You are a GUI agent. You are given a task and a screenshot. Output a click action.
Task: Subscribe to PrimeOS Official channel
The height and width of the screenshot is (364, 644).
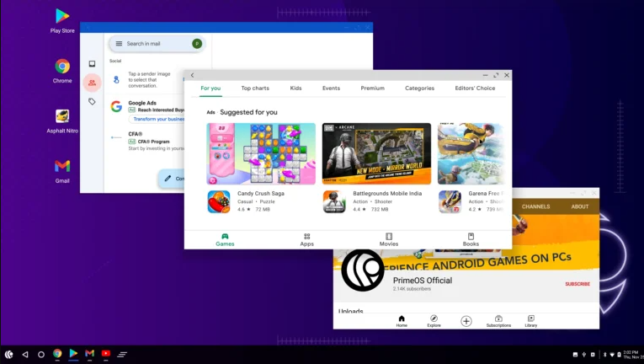pyautogui.click(x=577, y=284)
